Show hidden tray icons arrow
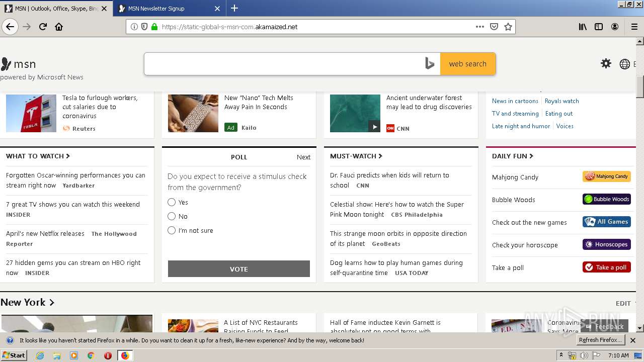644x362 pixels. tap(561, 355)
